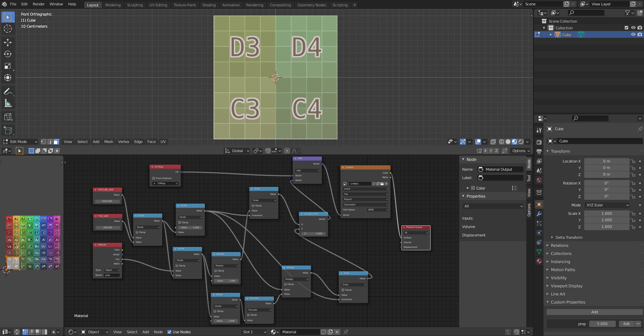This screenshot has width=644, height=336.
Task: Switch to the Geometry Nodes workspace tab
Action: [x=312, y=5]
